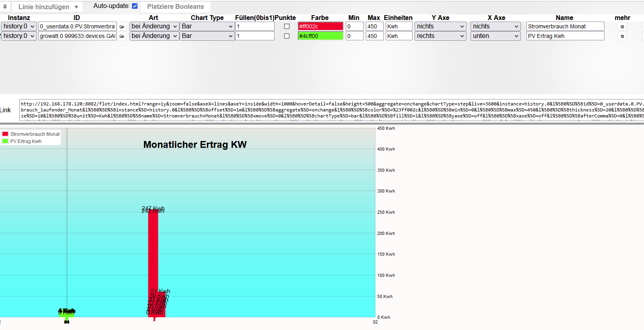This screenshot has width=644, height=330.
Task: Click the green PV Ertrag Kwh legend swatch
Action: pos(5,141)
